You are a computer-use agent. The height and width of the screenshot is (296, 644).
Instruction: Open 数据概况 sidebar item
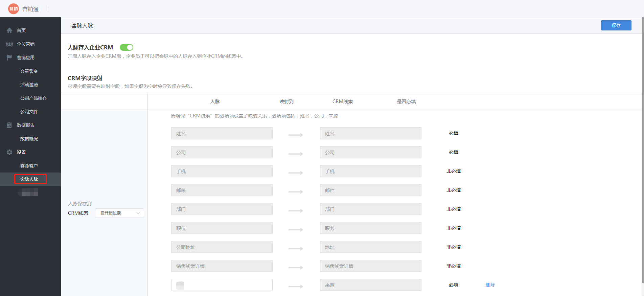[x=29, y=139]
